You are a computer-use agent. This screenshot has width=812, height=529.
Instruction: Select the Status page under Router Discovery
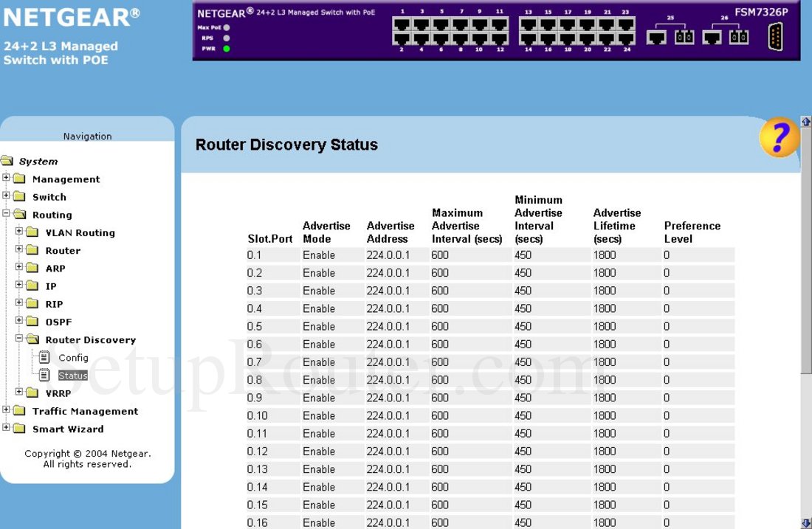(x=72, y=376)
